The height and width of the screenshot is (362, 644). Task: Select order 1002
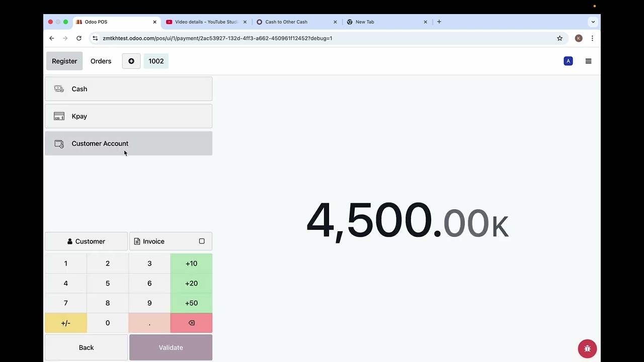pos(156,61)
